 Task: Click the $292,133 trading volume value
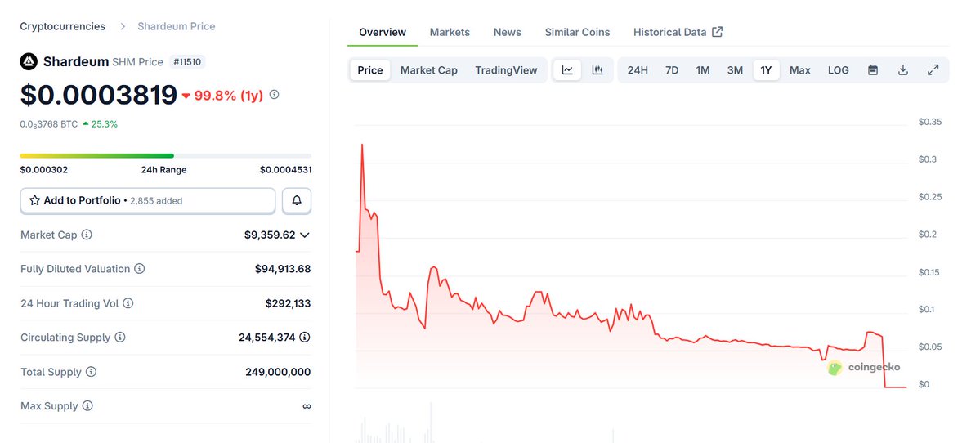click(289, 303)
